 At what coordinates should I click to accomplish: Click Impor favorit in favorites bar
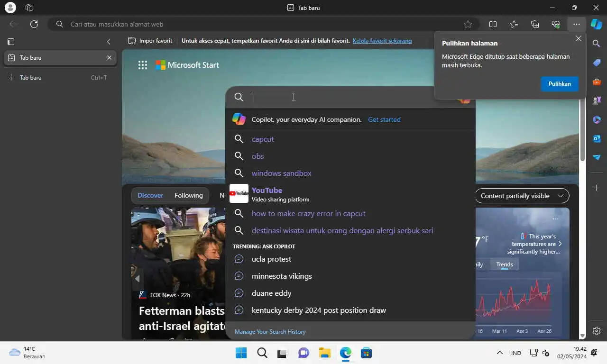(x=150, y=41)
